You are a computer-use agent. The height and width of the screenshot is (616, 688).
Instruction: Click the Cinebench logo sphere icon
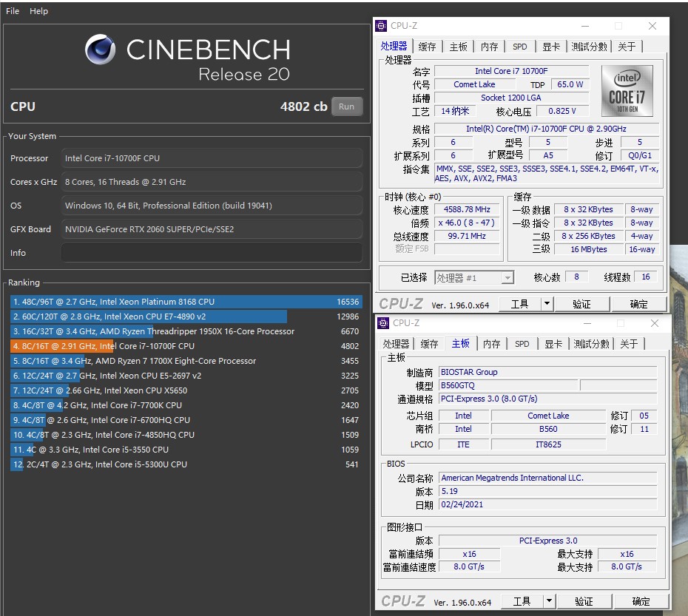(x=100, y=49)
